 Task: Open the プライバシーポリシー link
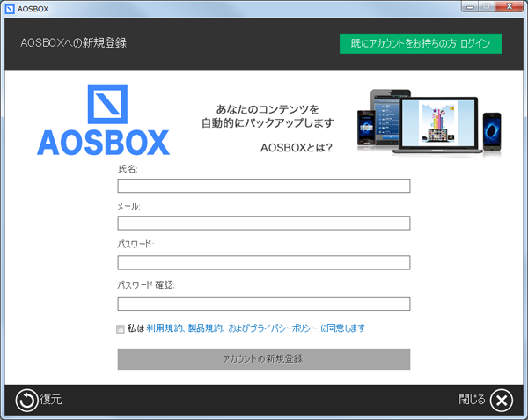284,328
